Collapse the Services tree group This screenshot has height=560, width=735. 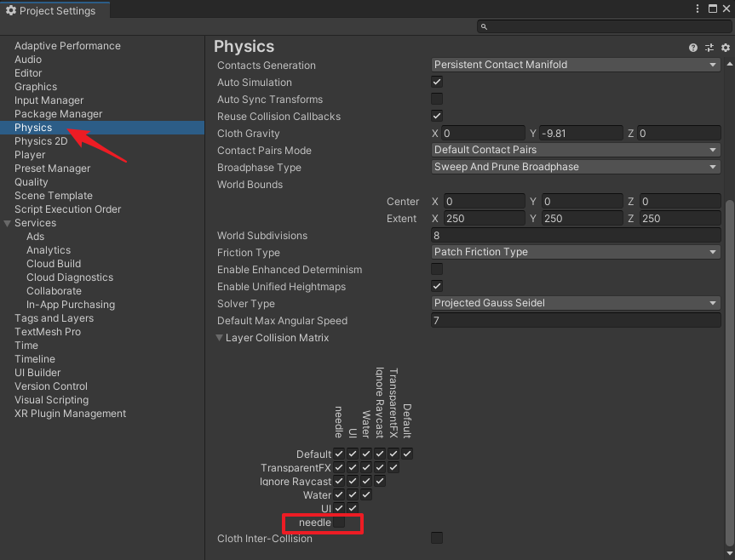coord(7,223)
